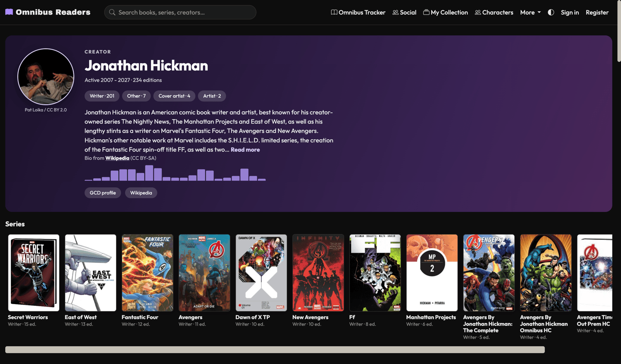
Task: Click Avengers By Jonathan Hickman Omnibus HC title
Action: click(x=544, y=324)
